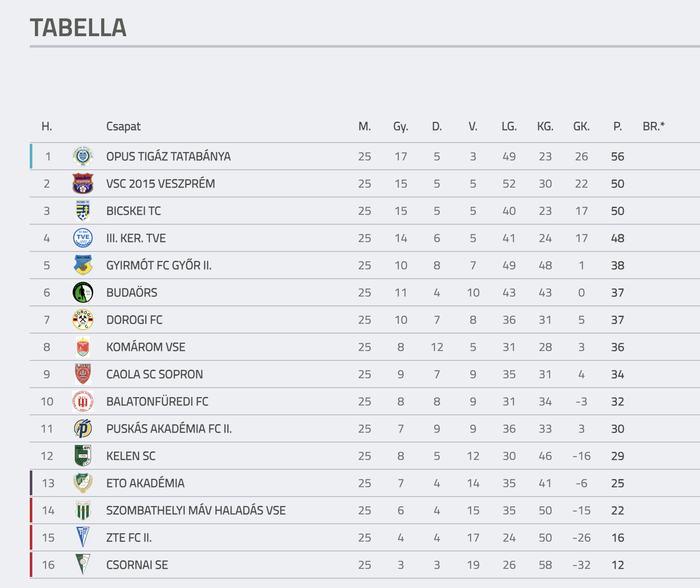
Task: Click the P. points column header
Action: (617, 126)
